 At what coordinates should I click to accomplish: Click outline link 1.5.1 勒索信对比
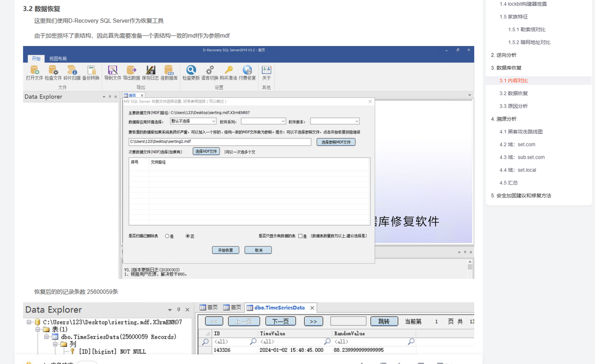(x=527, y=29)
